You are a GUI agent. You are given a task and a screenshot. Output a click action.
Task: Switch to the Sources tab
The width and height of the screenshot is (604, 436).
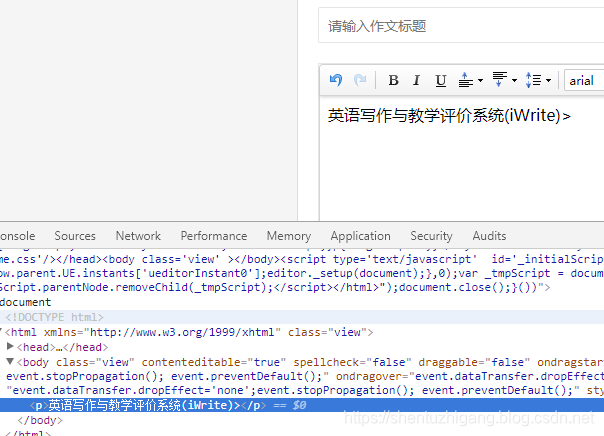pos(75,236)
